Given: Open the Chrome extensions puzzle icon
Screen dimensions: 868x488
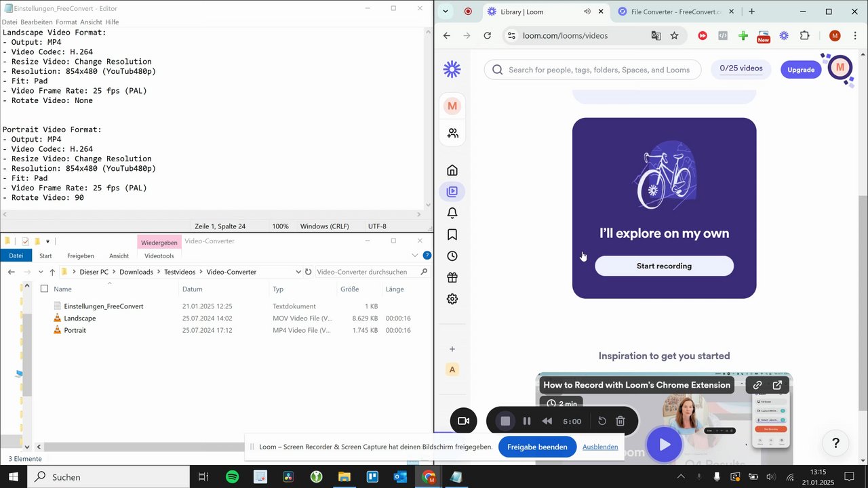Looking at the screenshot, I should [x=805, y=36].
